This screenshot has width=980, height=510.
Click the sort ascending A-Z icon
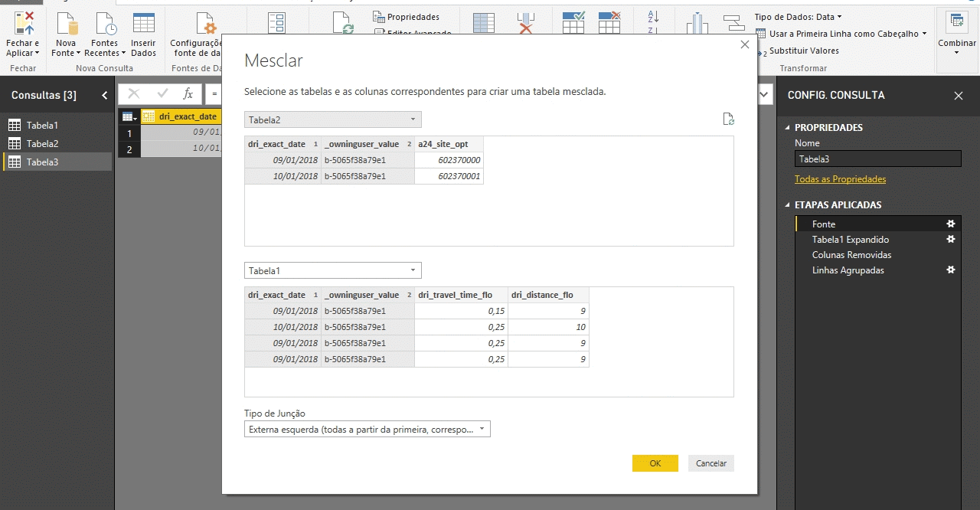653,16
